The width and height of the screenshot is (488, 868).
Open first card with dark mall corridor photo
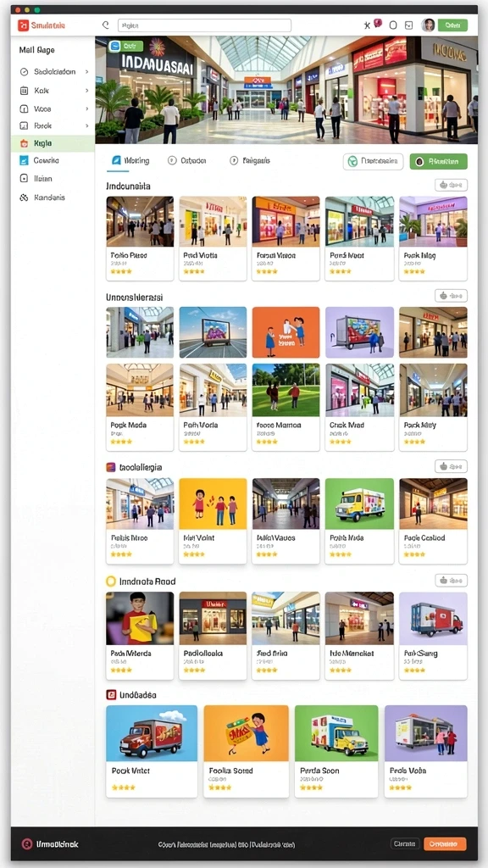(x=140, y=238)
